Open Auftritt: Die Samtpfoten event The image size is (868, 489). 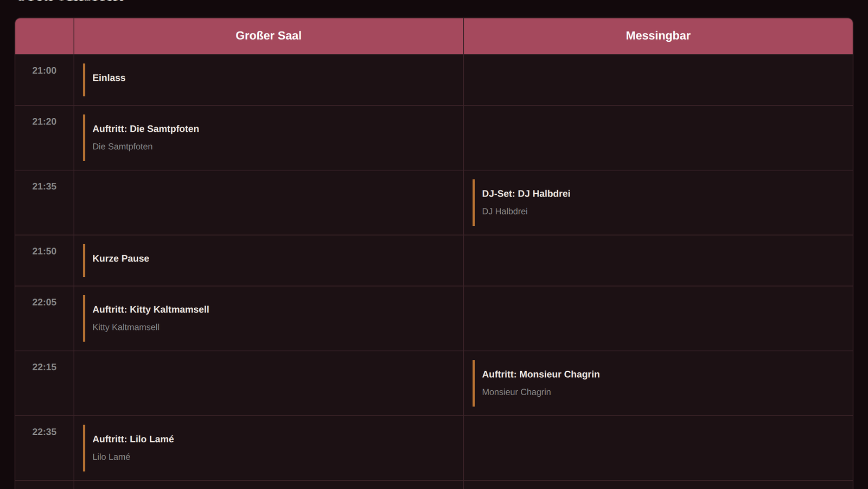click(269, 138)
